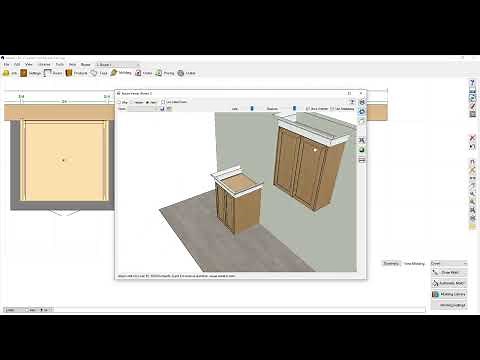Click the Job toolbar icon
The image size is (480, 360).
click(x=6, y=73)
